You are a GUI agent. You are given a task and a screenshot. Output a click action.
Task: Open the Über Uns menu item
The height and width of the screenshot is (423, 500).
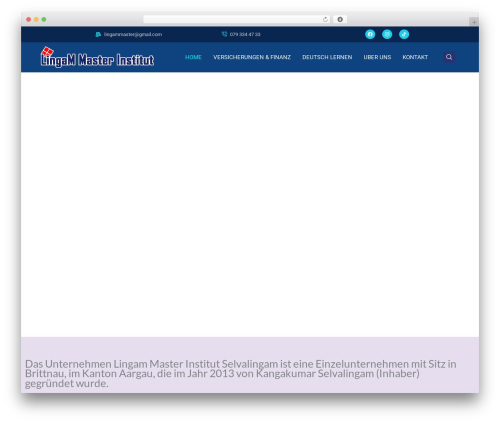point(377,57)
